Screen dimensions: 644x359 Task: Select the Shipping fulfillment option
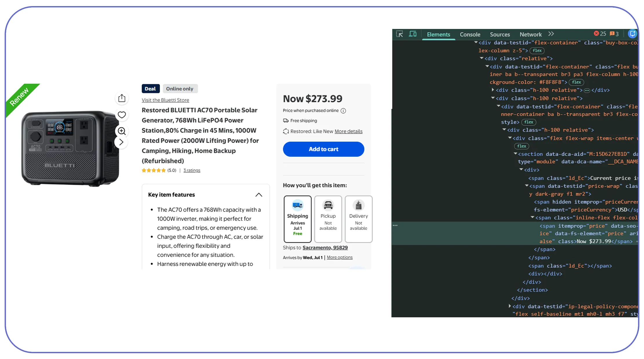[298, 219]
